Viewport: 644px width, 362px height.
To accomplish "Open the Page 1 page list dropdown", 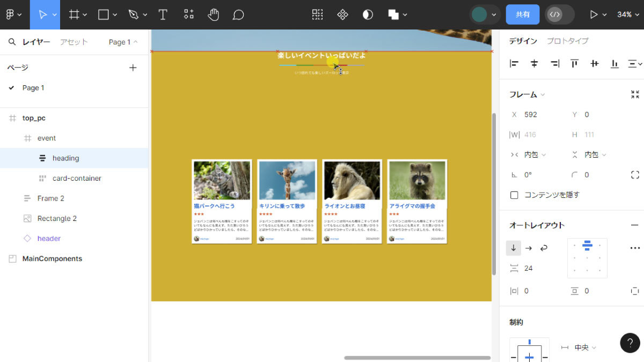I will [123, 42].
